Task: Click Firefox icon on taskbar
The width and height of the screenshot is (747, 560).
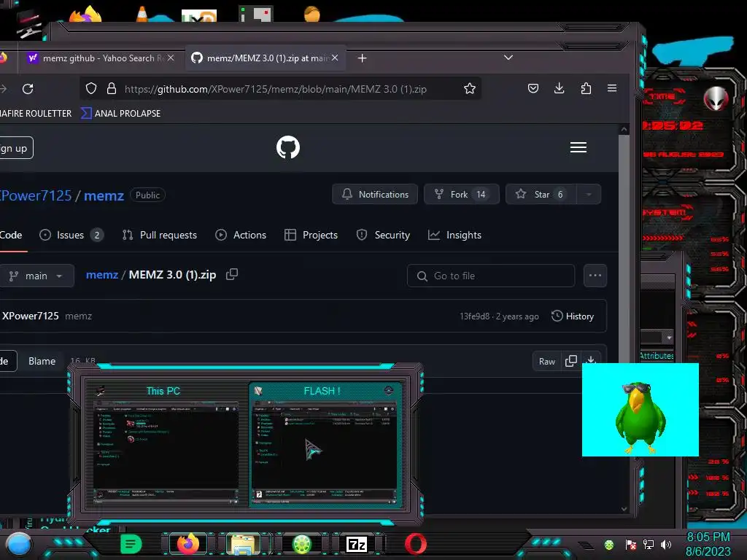Action: coord(187,544)
